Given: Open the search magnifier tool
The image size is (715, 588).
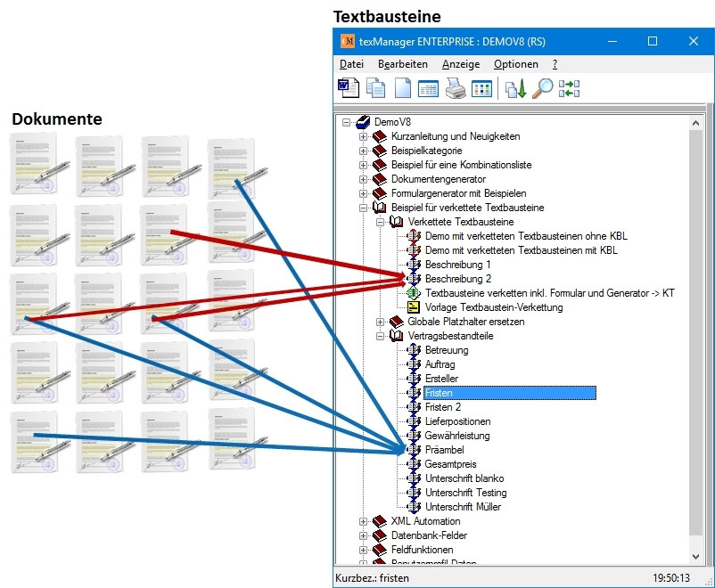Looking at the screenshot, I should (543, 87).
